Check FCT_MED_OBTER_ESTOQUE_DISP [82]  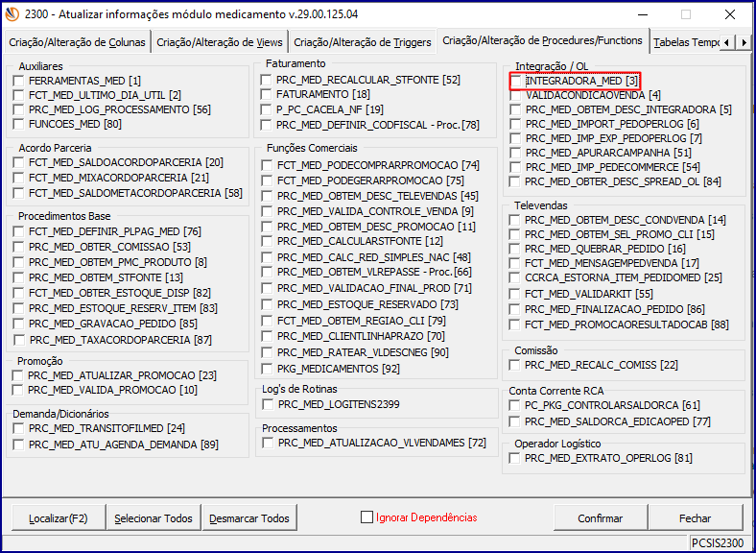tap(19, 293)
